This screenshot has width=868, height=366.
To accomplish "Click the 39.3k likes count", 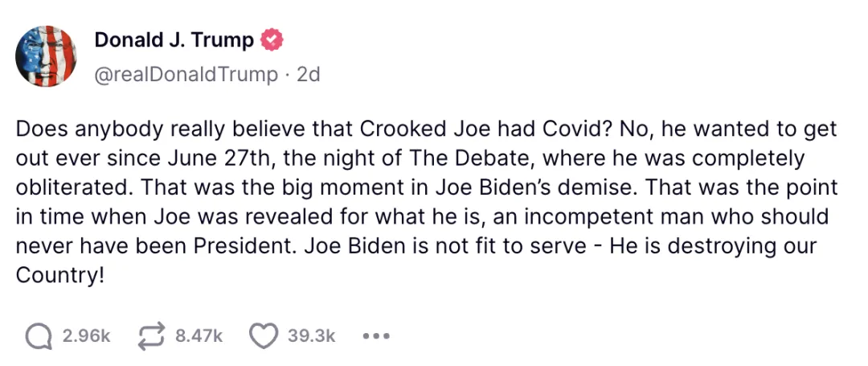I will coord(312,336).
